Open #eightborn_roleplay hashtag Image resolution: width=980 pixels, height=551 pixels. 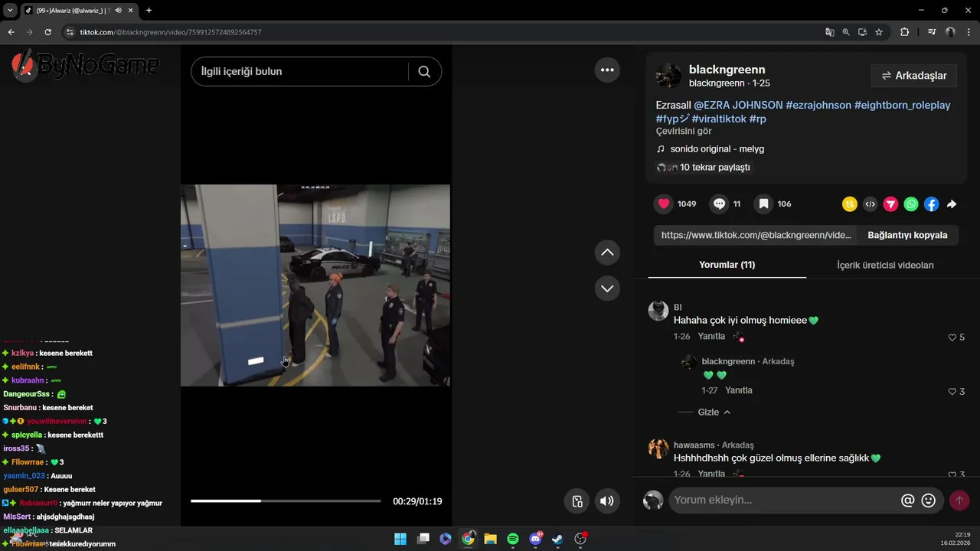(903, 105)
